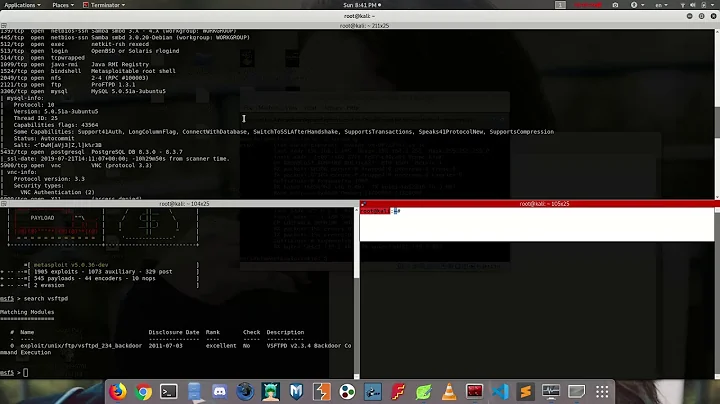Viewport: 720px width, 404px height.
Task: Open Metasploit Framework M shield icon
Action: [x=296, y=392]
